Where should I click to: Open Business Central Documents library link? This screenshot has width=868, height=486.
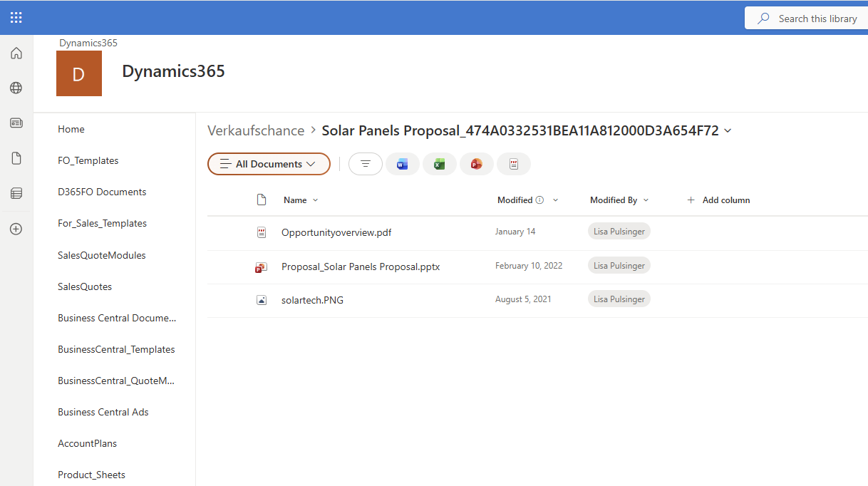tap(117, 318)
